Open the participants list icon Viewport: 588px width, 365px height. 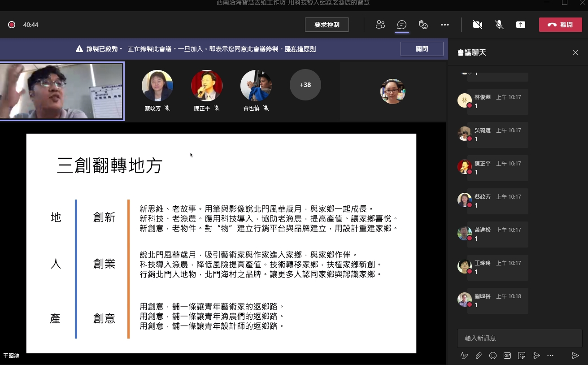click(x=380, y=25)
